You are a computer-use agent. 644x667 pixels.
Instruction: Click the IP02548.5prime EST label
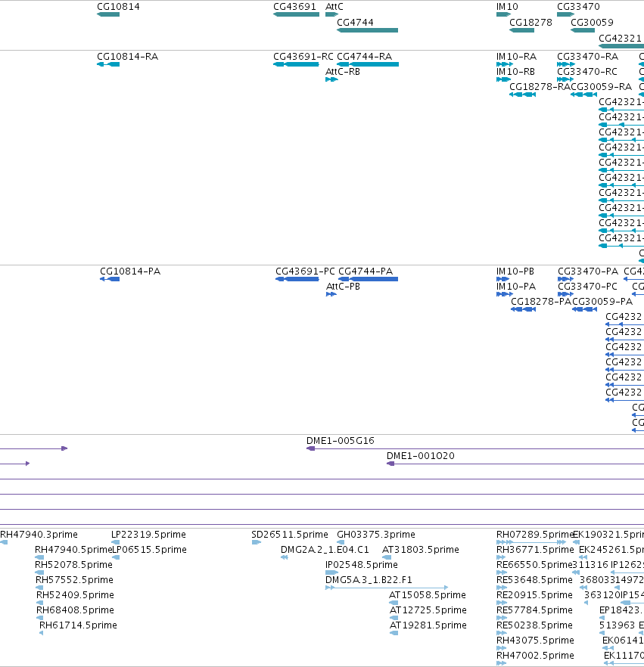362,565
